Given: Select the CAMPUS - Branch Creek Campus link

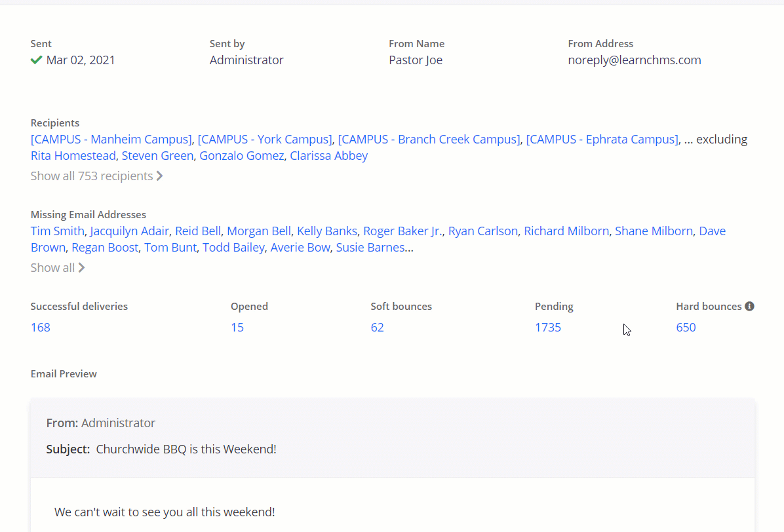Looking at the screenshot, I should point(429,140).
